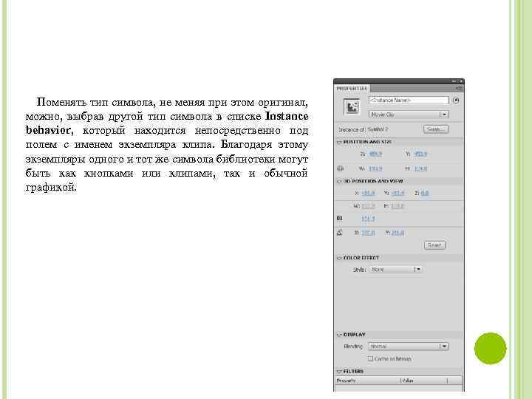Close the Properties panel window
Viewport: 532px width, 399px height.
[461, 81]
